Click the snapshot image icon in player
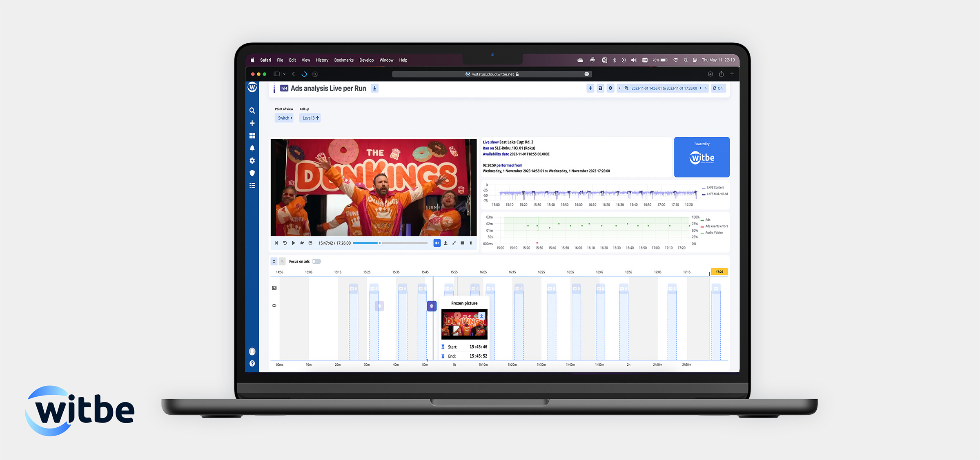 pos(310,243)
